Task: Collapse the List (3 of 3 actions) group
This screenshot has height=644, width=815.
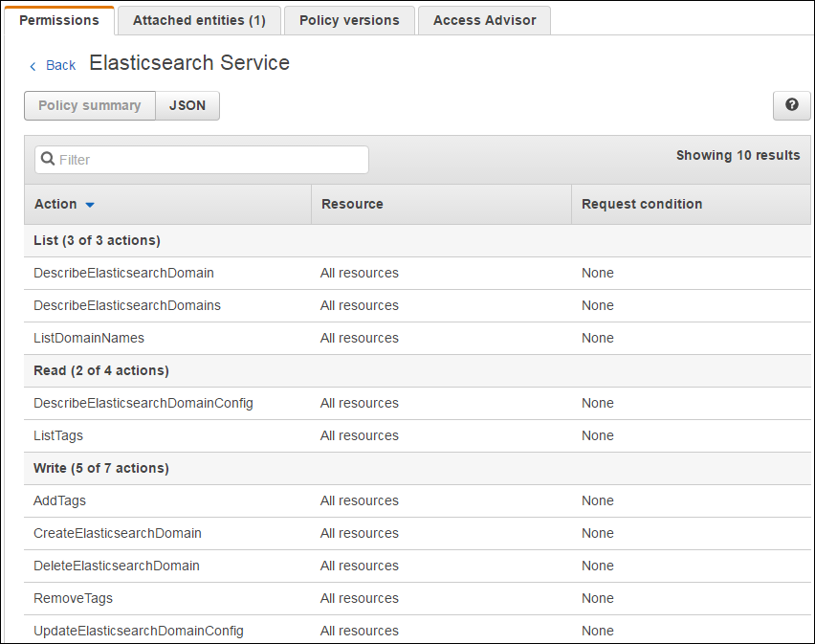Action: (97, 240)
